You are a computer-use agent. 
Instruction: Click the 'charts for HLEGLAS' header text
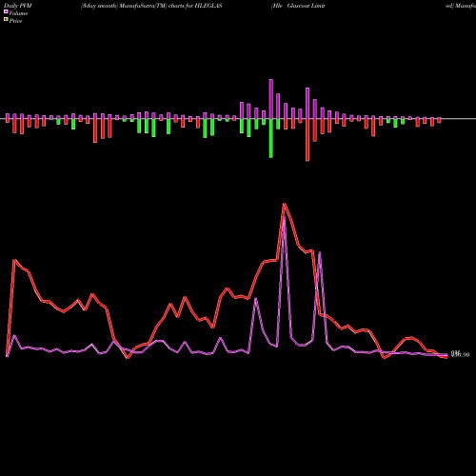(195, 6)
